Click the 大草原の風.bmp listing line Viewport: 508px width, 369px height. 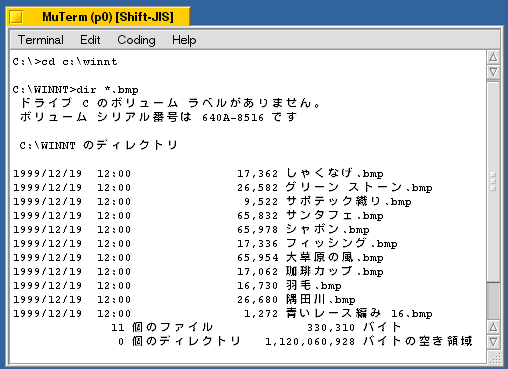[x=199, y=257]
